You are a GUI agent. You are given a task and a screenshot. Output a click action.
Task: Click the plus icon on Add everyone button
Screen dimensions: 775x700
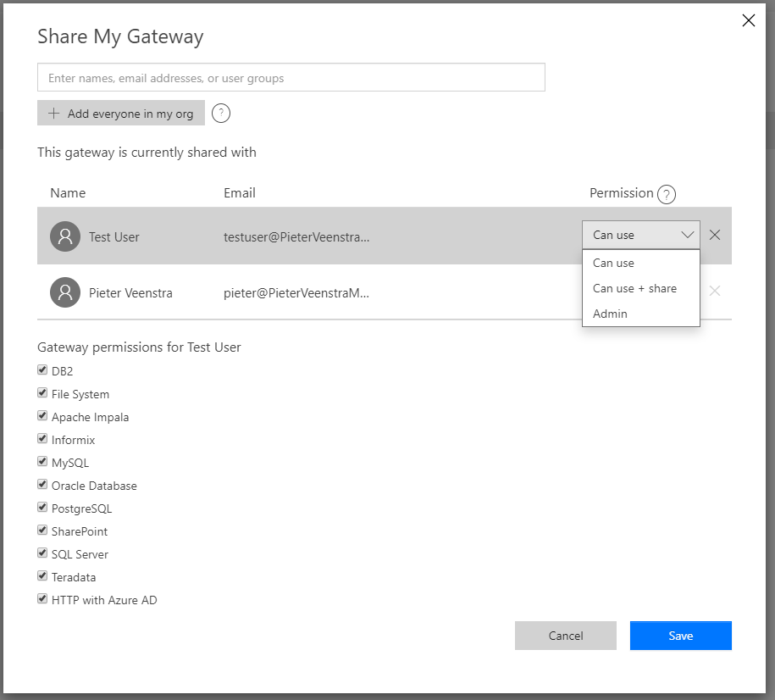54,114
